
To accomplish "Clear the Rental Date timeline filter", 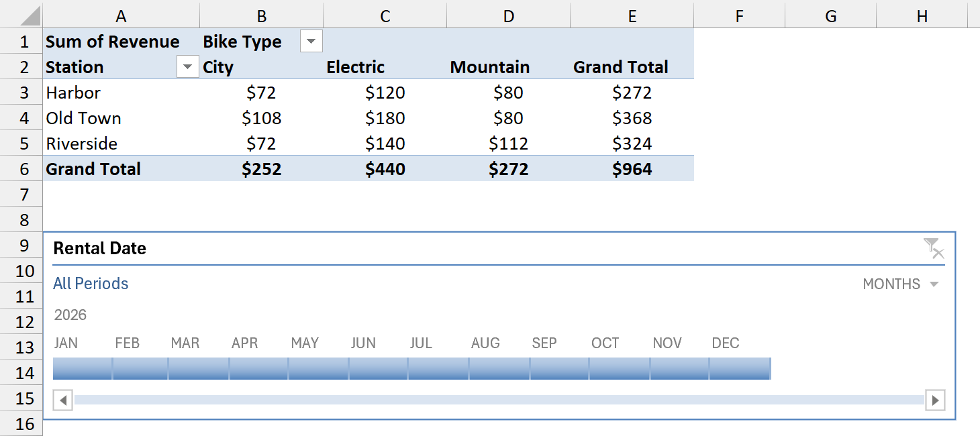I will [x=934, y=248].
